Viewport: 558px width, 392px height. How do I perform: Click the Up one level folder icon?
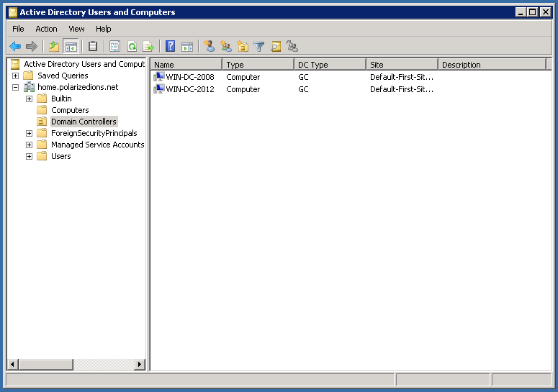coord(54,47)
